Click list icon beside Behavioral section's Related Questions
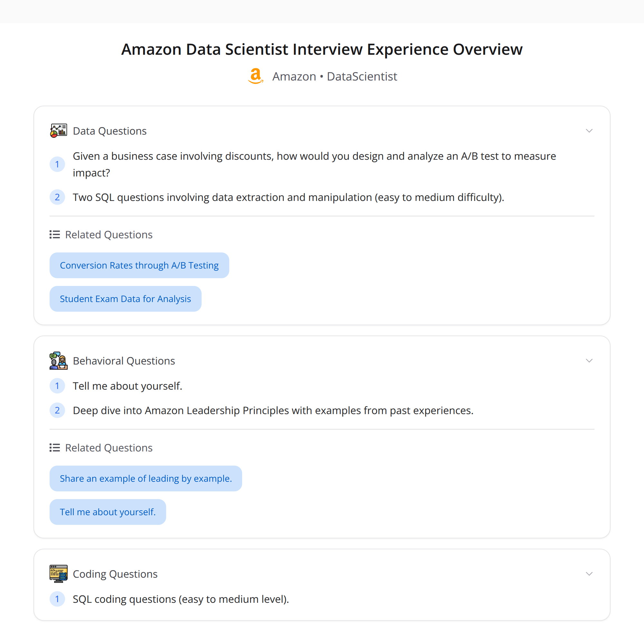 pyautogui.click(x=55, y=448)
